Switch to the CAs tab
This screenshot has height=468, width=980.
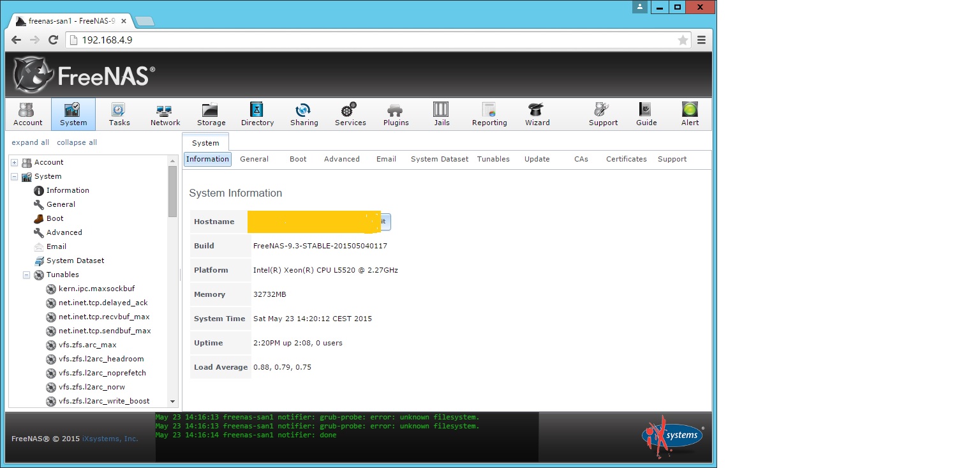point(581,159)
